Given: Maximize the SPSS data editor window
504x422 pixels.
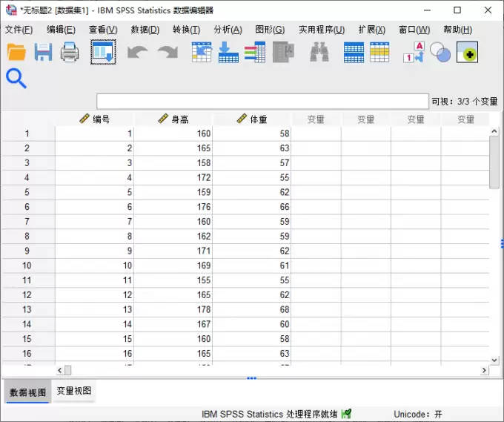Looking at the screenshot, I should click(457, 10).
